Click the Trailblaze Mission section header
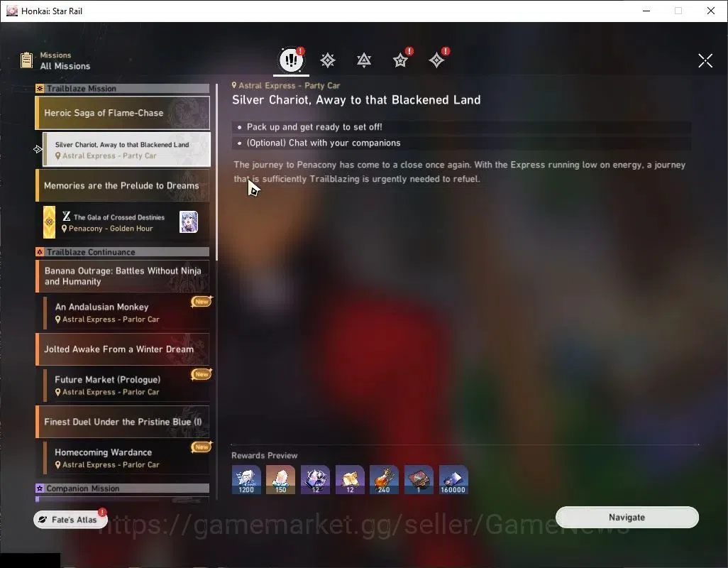The image size is (728, 568). pyautogui.click(x=123, y=88)
